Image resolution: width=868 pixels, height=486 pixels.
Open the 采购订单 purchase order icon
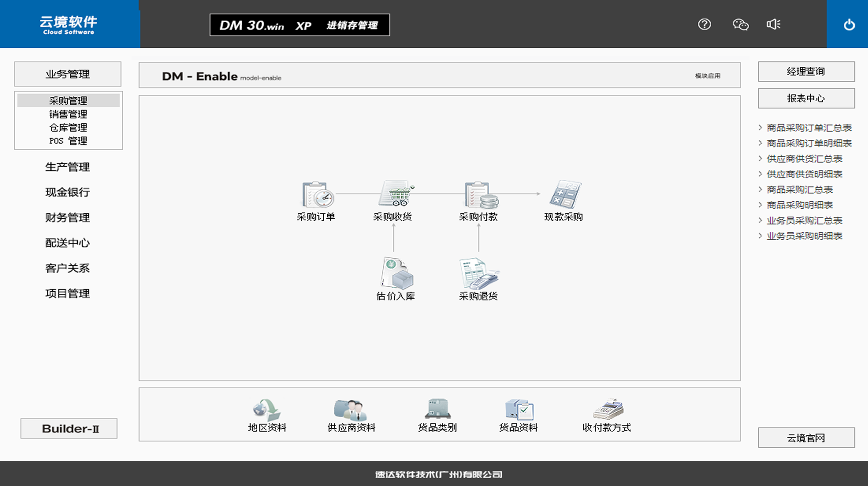[318, 194]
